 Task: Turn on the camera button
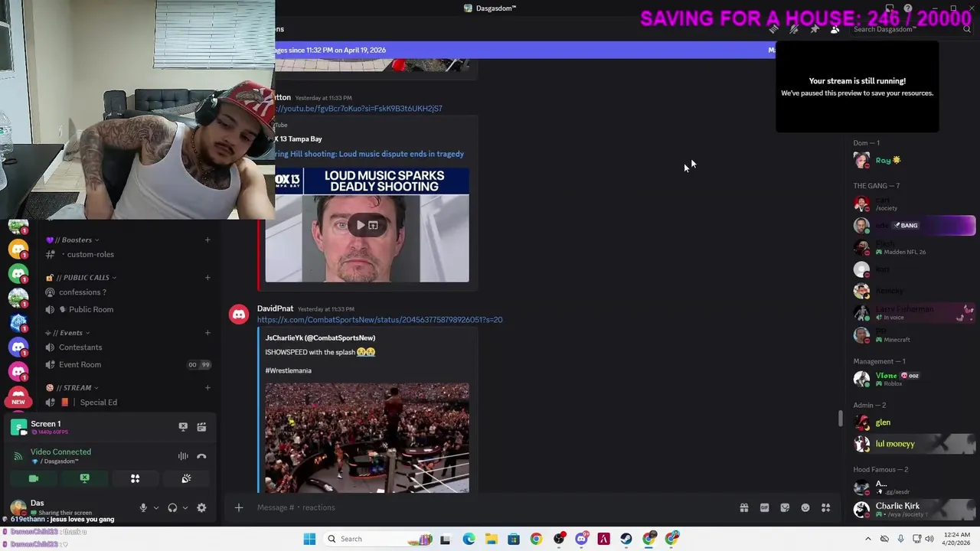coord(34,478)
